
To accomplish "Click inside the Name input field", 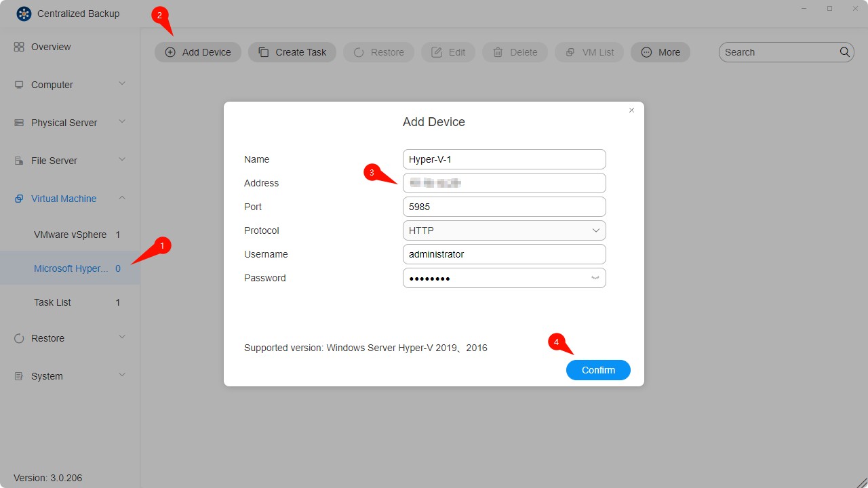I will click(504, 159).
